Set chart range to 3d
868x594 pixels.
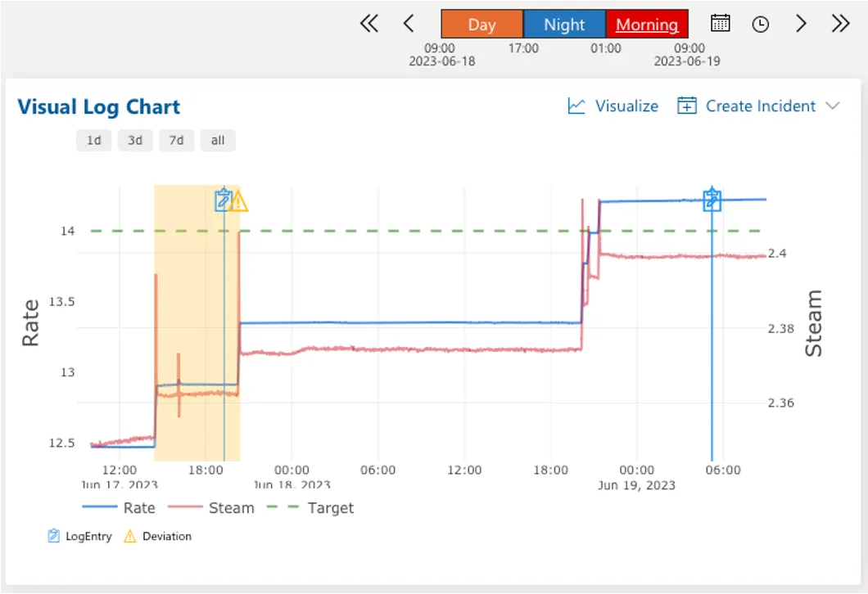135,141
